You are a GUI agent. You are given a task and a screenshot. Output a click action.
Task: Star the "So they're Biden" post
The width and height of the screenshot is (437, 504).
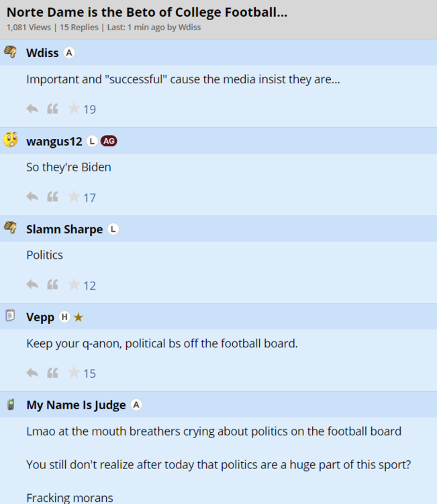pos(74,197)
